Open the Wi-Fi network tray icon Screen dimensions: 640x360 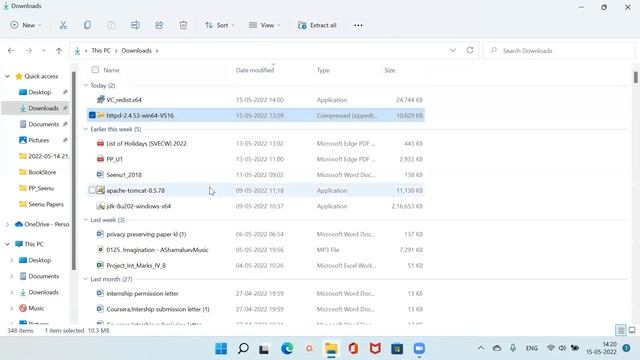coord(551,348)
